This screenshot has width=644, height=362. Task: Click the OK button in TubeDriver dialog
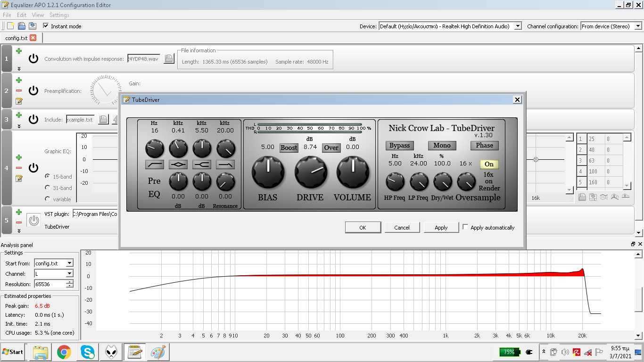click(363, 227)
